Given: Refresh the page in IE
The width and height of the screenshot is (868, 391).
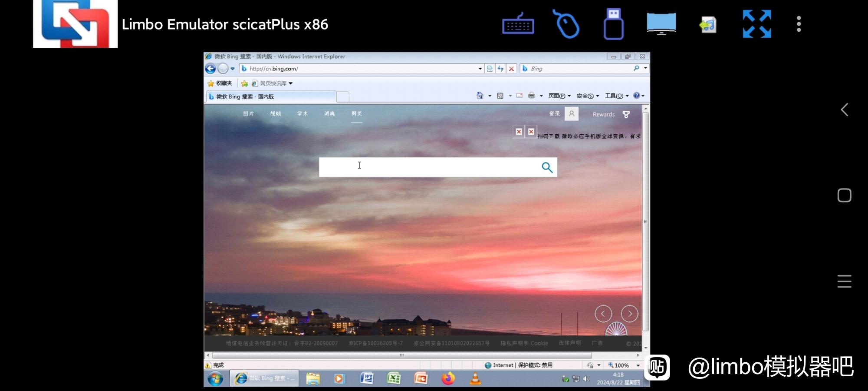Looking at the screenshot, I should [x=500, y=69].
